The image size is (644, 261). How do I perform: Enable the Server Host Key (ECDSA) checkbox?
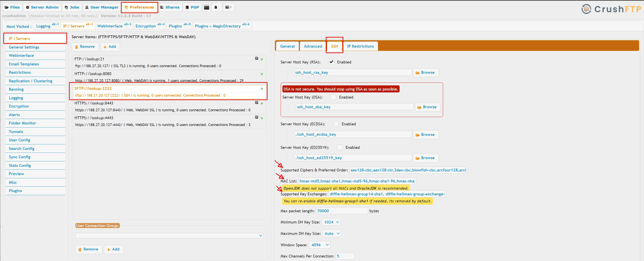point(336,124)
